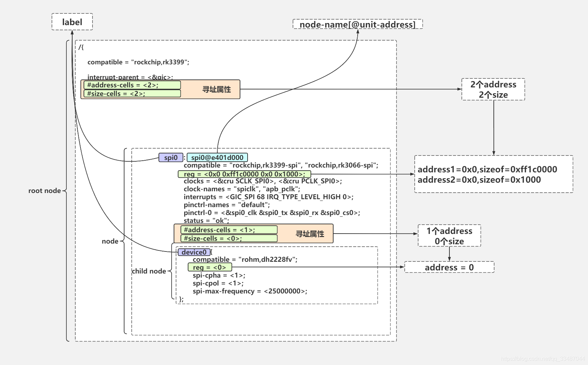The height and width of the screenshot is (365, 588).
Task: Select the green reg = <0x0 0xff1c0000...> box
Action: 244,174
